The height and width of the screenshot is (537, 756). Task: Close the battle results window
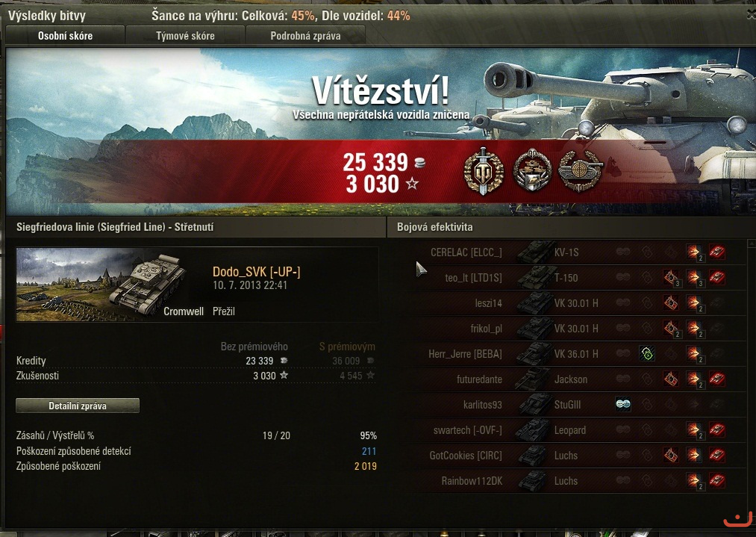click(751, 15)
